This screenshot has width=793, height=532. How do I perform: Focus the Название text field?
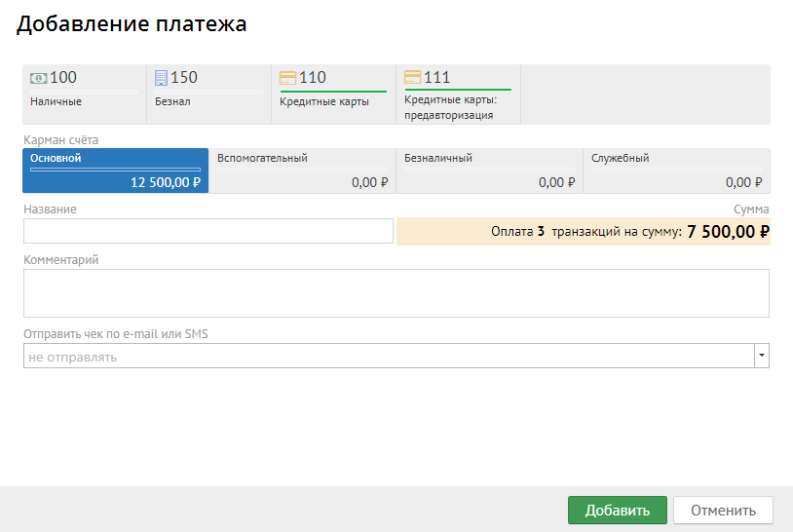coord(208,231)
